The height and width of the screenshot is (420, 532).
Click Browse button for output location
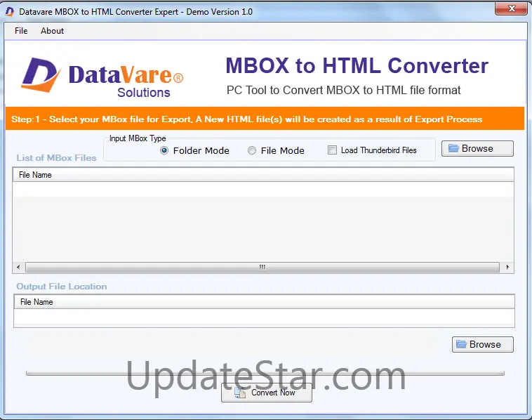[x=482, y=344]
